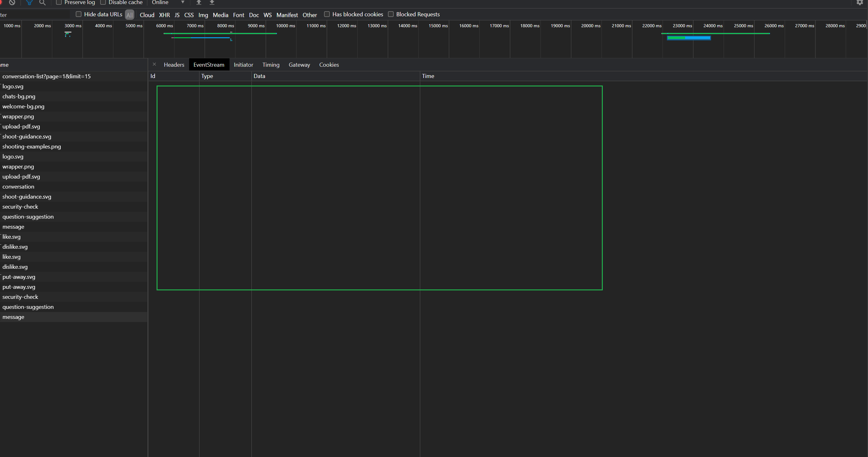Click the blue bar in timeline overview

[x=698, y=38]
